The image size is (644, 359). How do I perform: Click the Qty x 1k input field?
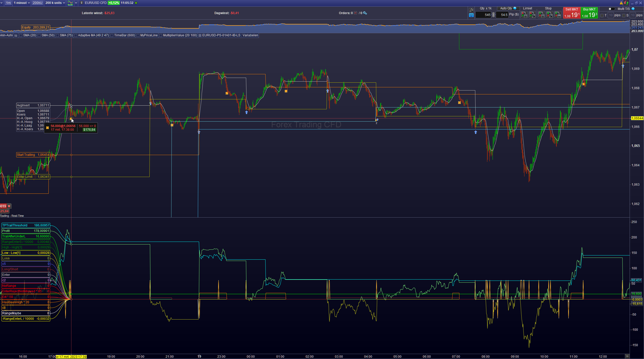point(483,15)
